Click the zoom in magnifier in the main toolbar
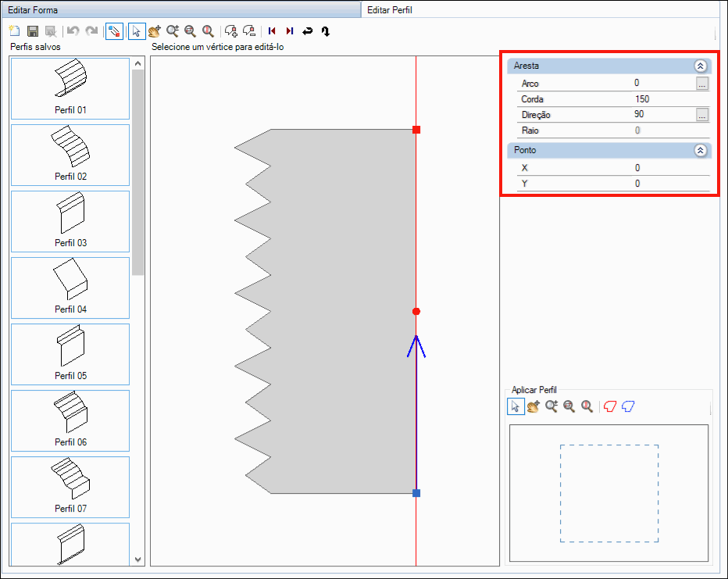The height and width of the screenshot is (579, 728). [173, 31]
